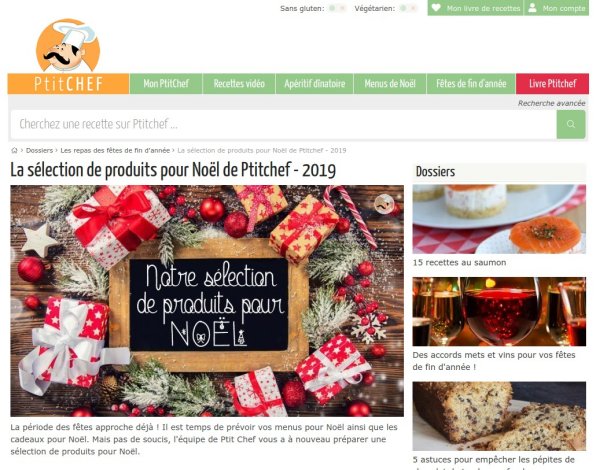Screen dimensions: 600x470
Task: Click the green search magnifier button
Action: click(571, 124)
